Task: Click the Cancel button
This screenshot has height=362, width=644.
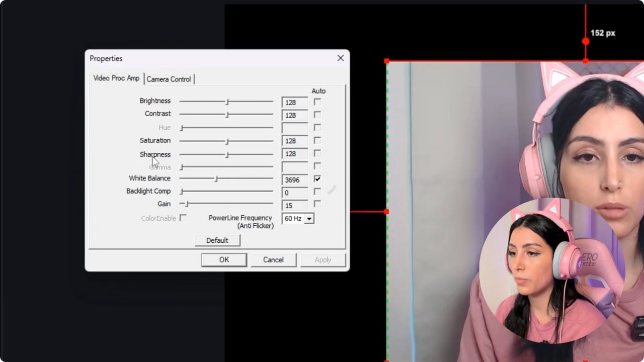Action: tap(273, 260)
